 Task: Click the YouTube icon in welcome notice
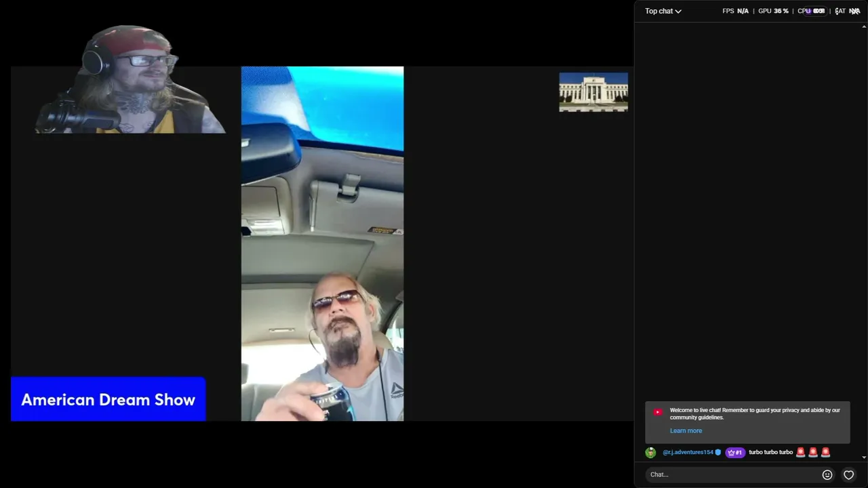658,411
